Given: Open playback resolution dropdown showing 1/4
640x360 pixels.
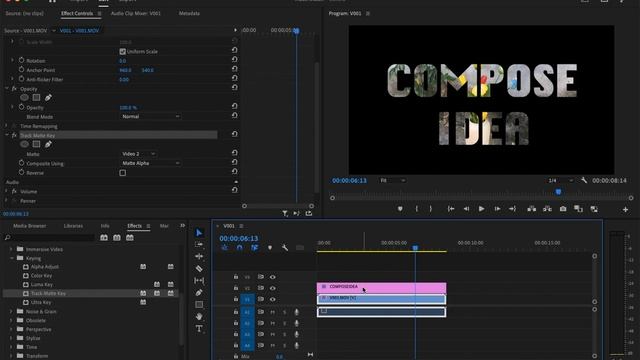Looking at the screenshot, I should pos(560,180).
